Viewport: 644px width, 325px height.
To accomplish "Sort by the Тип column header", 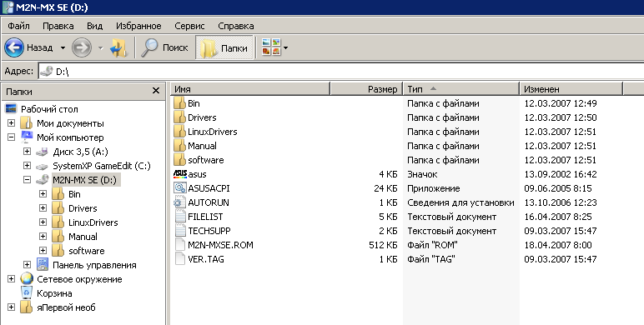I will click(x=461, y=89).
